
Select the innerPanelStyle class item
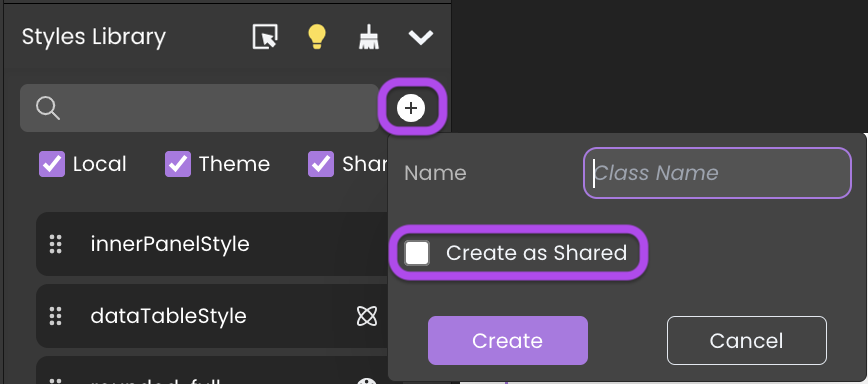(212, 244)
